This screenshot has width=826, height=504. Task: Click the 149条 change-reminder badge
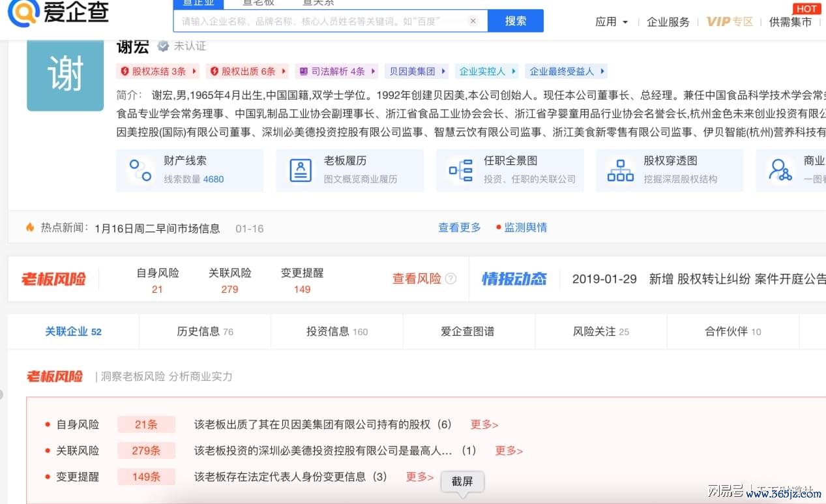point(146,477)
